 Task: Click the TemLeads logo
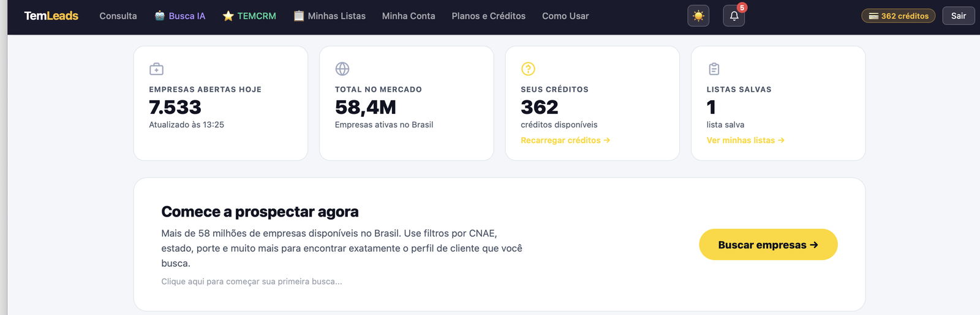point(51,16)
